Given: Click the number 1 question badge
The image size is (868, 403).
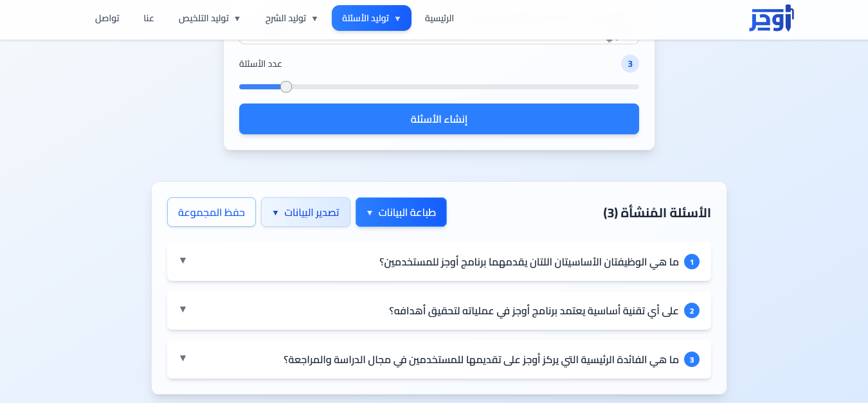Looking at the screenshot, I should (x=692, y=262).
